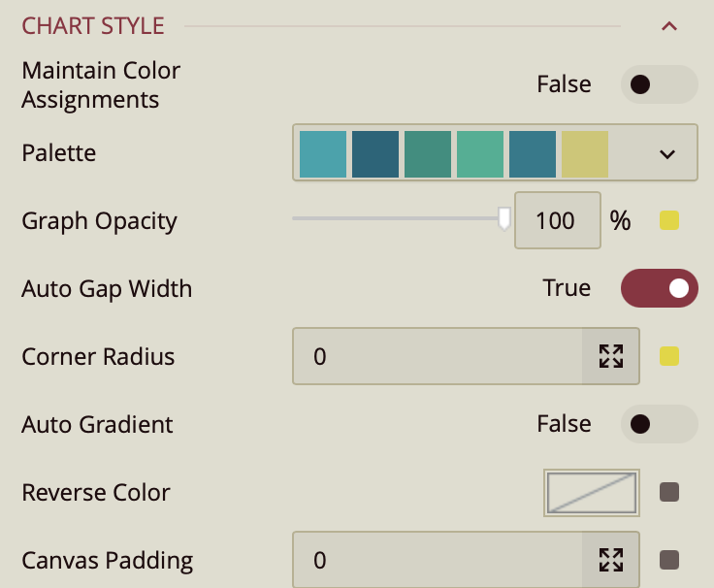Screen dimensions: 714x588
Task: Open the Palette dropdown arrow
Action: [x=666, y=153]
